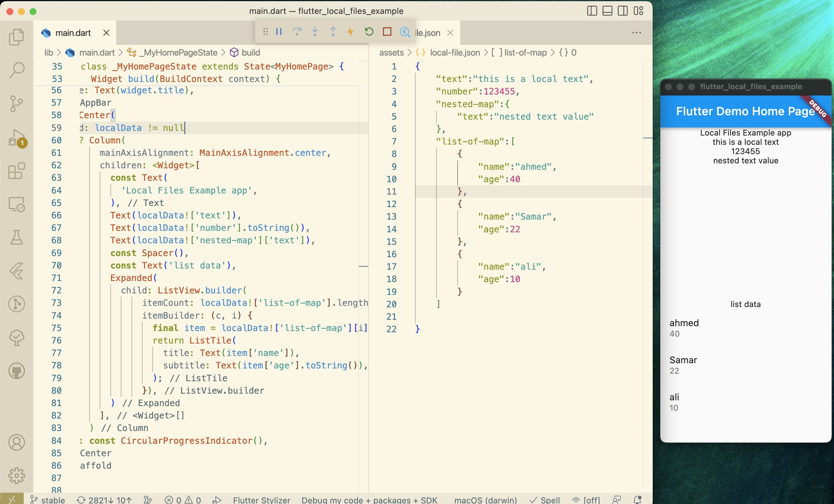
Task: Pause the debug session
Action: 279,32
